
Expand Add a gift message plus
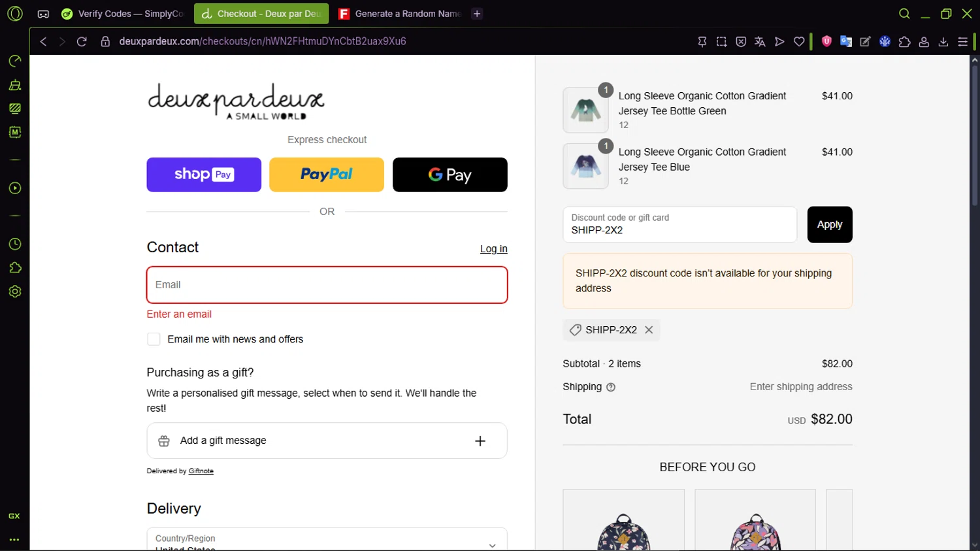(x=480, y=441)
